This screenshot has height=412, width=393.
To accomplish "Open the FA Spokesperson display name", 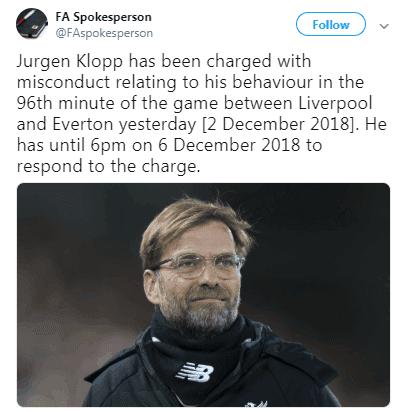I will pos(103,17).
